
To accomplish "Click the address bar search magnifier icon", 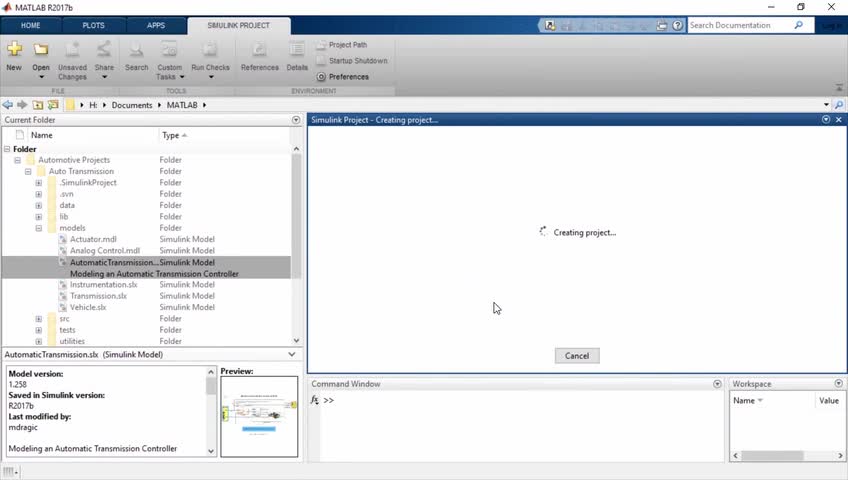I will click(839, 105).
